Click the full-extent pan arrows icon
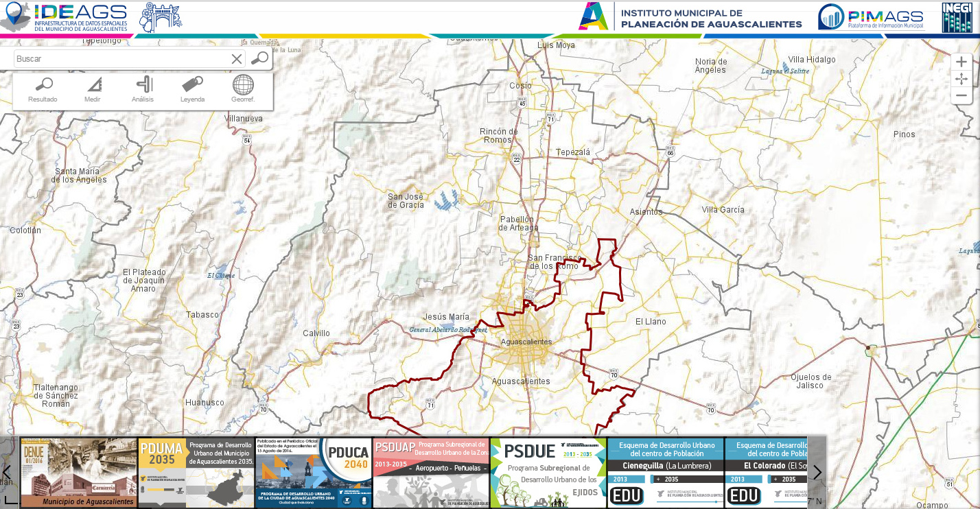This screenshot has height=509, width=980. 961,79
